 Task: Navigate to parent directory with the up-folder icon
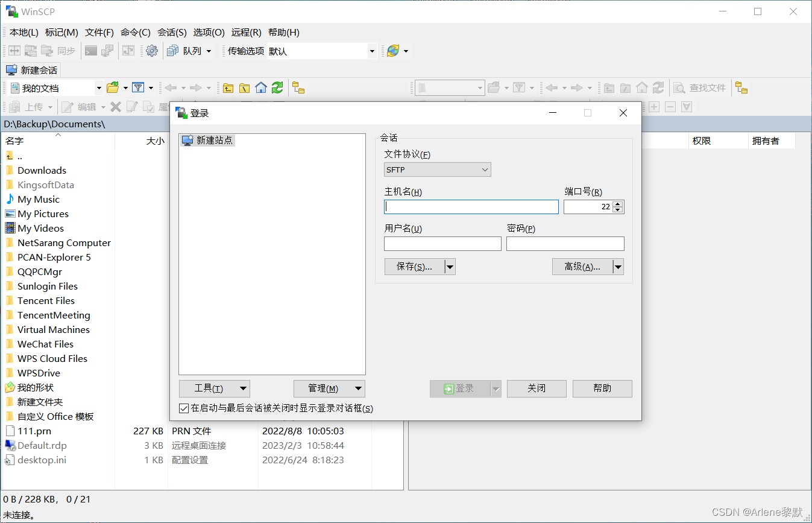[x=228, y=87]
